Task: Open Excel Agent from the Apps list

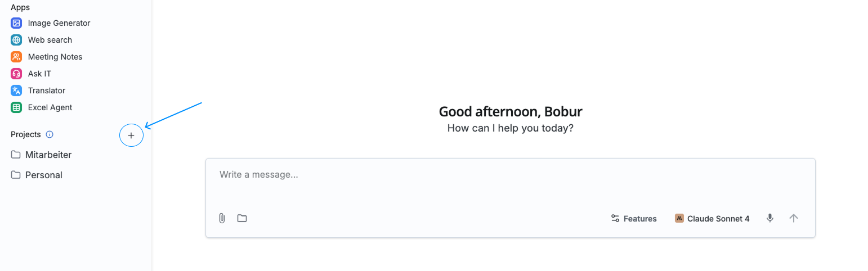Action: click(50, 107)
